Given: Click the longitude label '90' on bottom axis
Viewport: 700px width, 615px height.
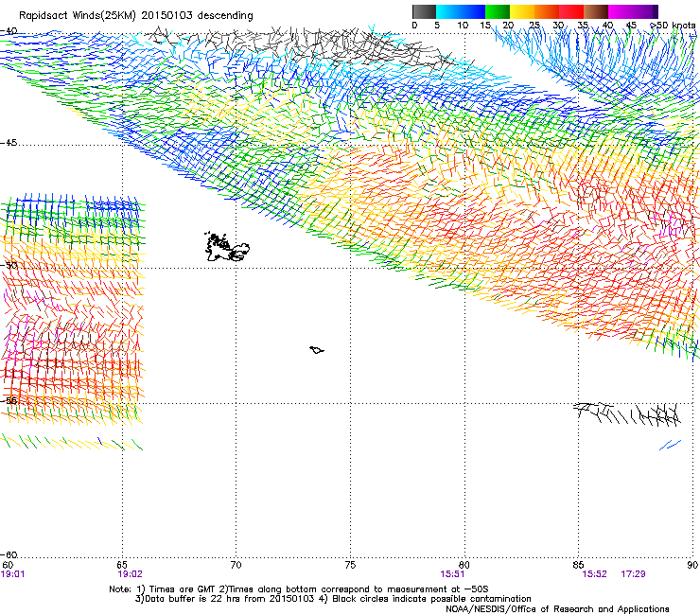Looking at the screenshot, I should (692, 565).
